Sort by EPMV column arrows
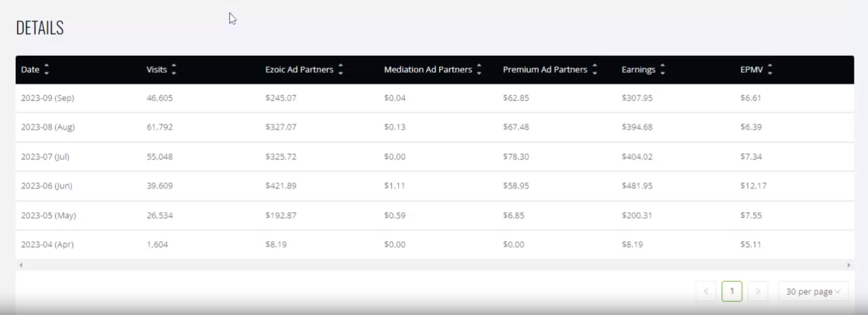868x315 pixels. [770, 70]
